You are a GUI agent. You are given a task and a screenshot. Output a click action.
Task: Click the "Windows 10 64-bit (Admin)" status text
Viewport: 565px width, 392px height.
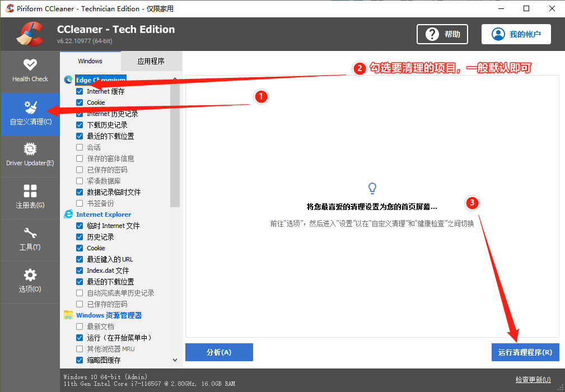(x=106, y=377)
